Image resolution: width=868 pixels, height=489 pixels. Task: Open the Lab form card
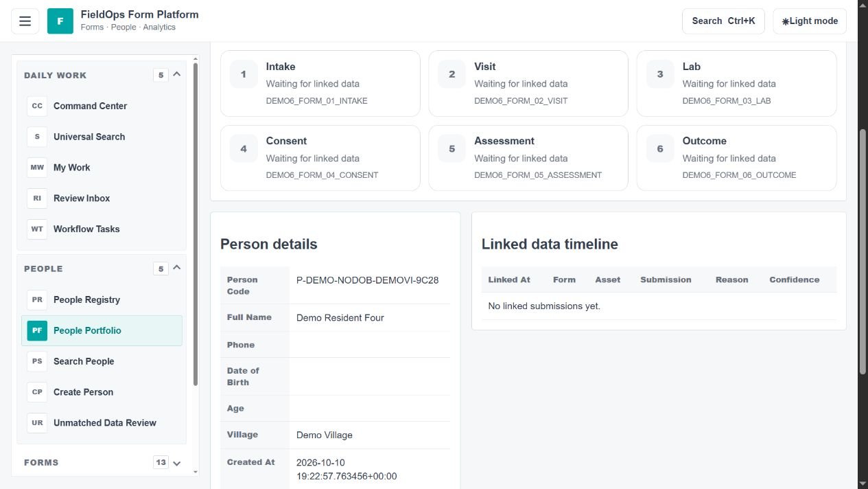(x=736, y=83)
